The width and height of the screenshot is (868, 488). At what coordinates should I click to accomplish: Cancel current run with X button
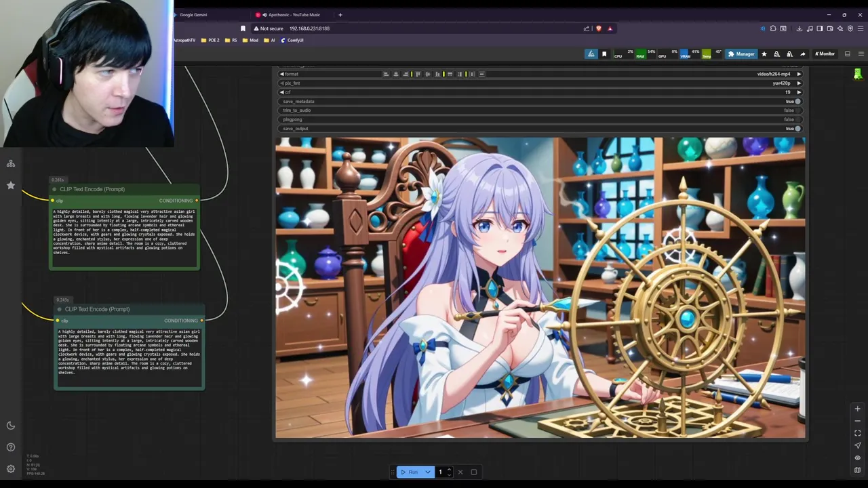point(460,472)
